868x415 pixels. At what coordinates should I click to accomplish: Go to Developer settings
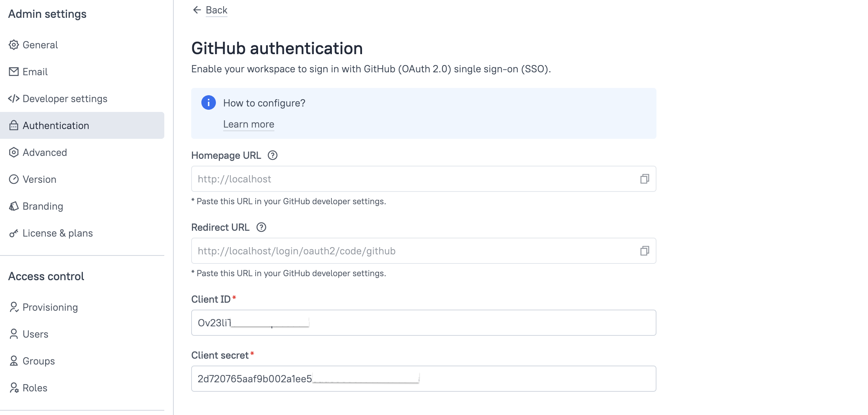point(65,99)
